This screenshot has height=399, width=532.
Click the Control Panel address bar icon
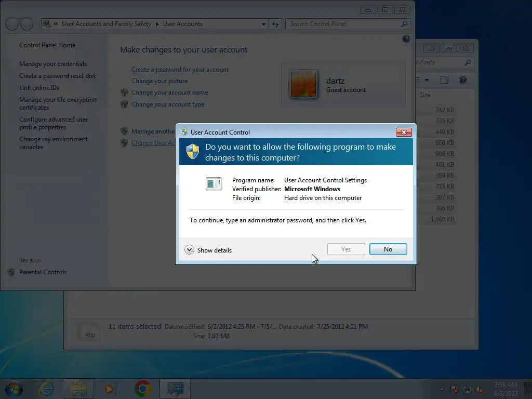(x=46, y=24)
